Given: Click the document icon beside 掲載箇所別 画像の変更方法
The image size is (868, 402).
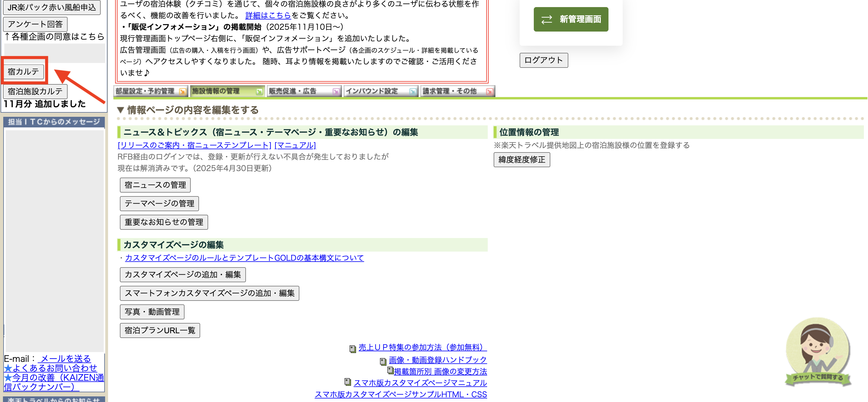Looking at the screenshot, I should click(390, 371).
